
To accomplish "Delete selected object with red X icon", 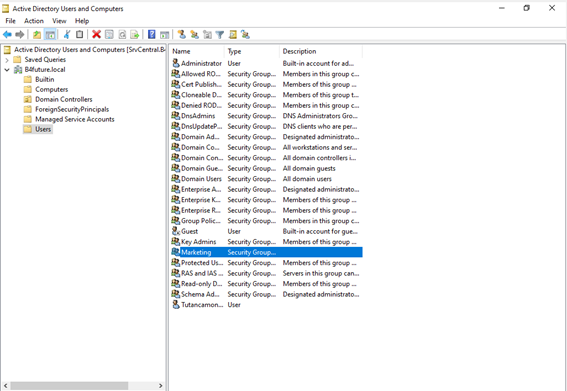I will pos(96,35).
